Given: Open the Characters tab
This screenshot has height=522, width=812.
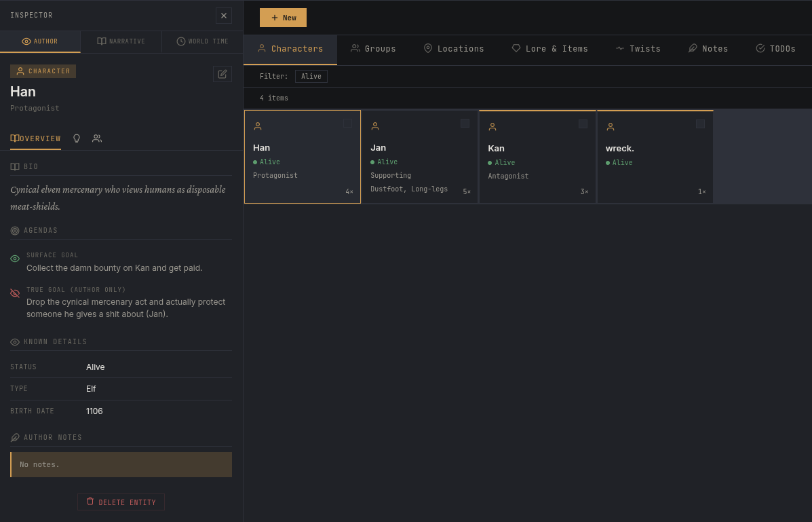Looking at the screenshot, I should point(290,50).
